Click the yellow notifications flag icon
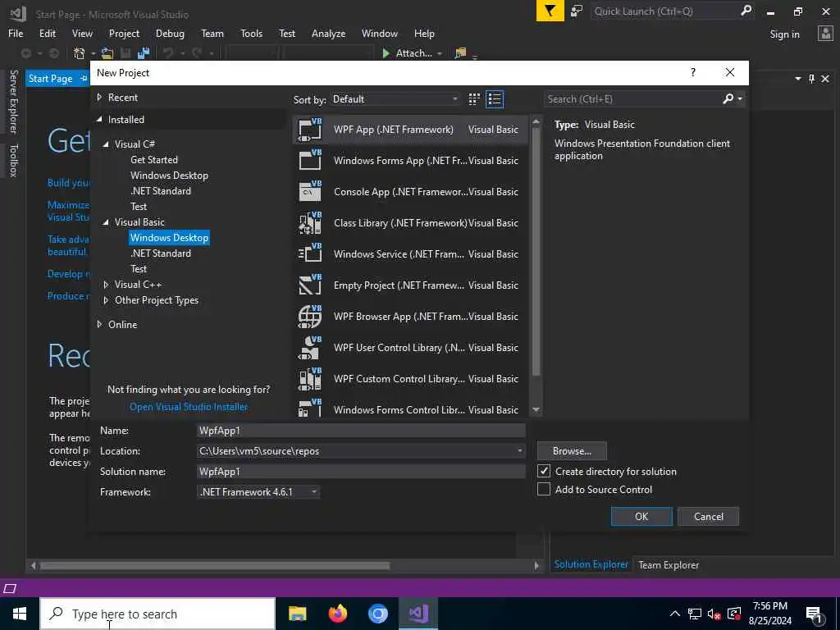Viewport: 840px width, 630px height. tap(550, 11)
